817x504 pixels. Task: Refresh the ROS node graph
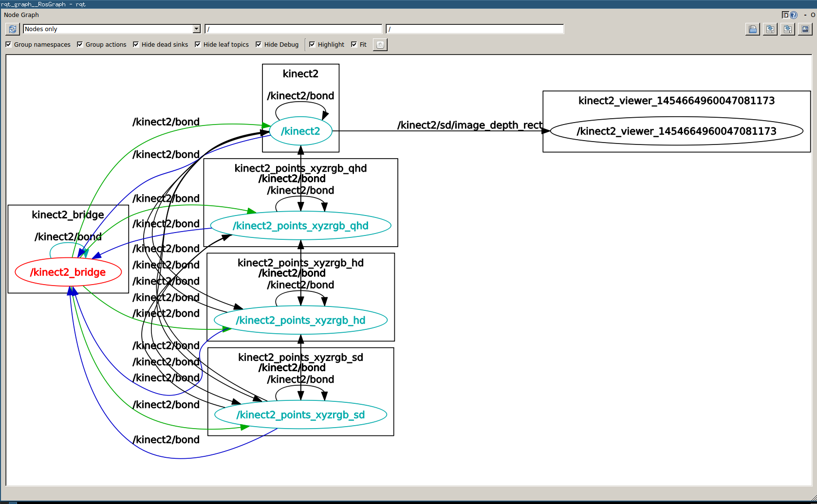click(x=12, y=29)
